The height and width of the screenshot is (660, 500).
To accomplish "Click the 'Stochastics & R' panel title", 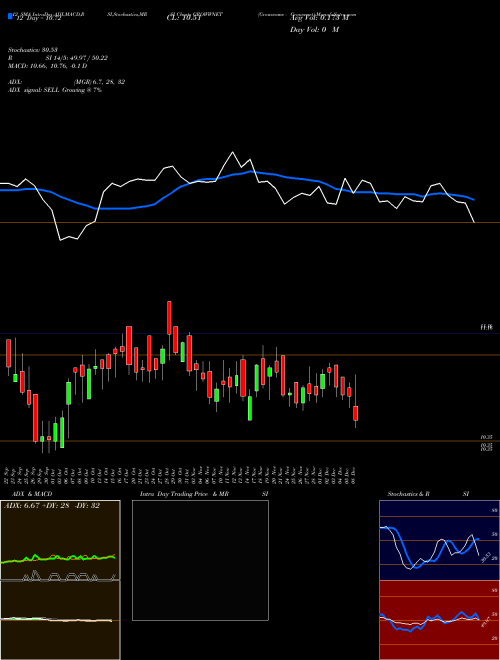I will tap(409, 494).
